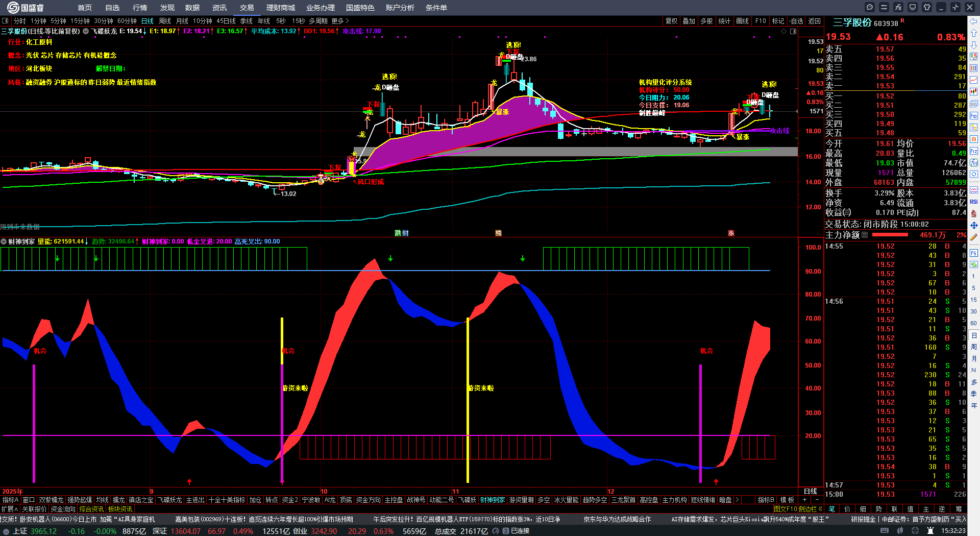The image size is (980, 536).
Task: Click the skin theme shirt icon
Action: click(x=927, y=7)
